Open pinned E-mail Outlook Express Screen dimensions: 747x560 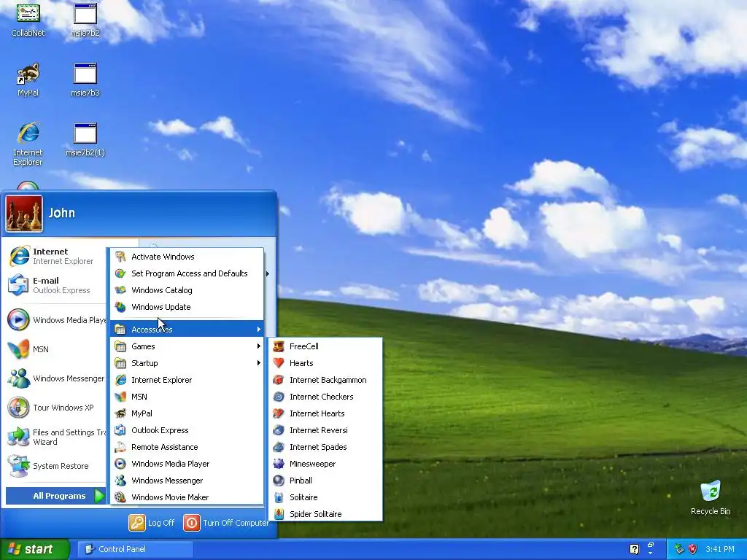pyautogui.click(x=55, y=285)
